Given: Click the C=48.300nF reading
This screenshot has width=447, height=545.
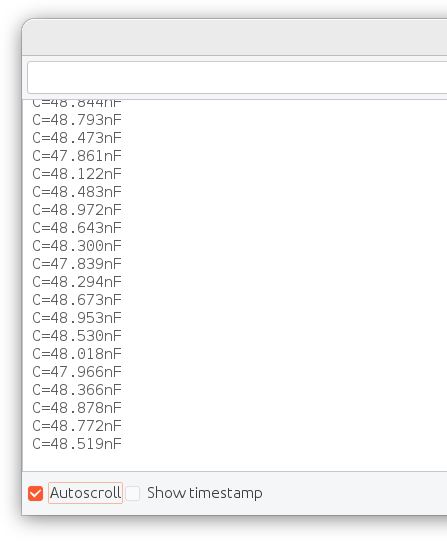Looking at the screenshot, I should pyautogui.click(x=77, y=246).
